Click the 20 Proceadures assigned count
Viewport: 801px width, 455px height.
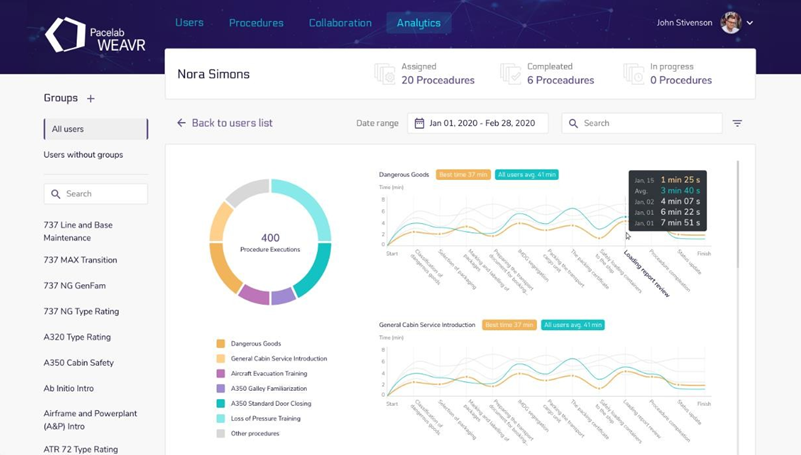pyautogui.click(x=438, y=80)
